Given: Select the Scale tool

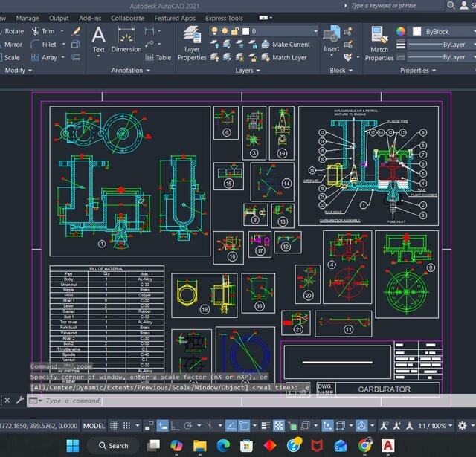Looking at the screenshot, I should pos(10,57).
